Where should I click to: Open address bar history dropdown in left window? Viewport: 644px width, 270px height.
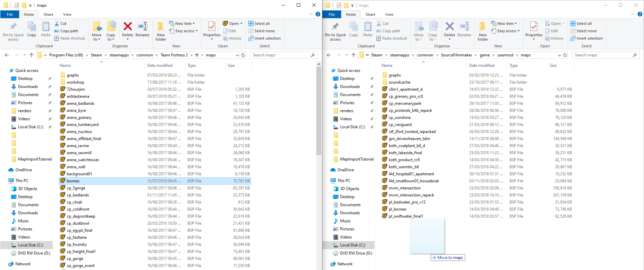(237, 55)
